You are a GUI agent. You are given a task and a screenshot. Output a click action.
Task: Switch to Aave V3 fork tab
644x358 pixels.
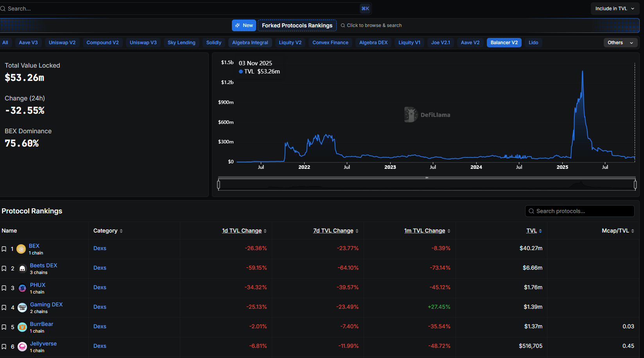click(28, 43)
